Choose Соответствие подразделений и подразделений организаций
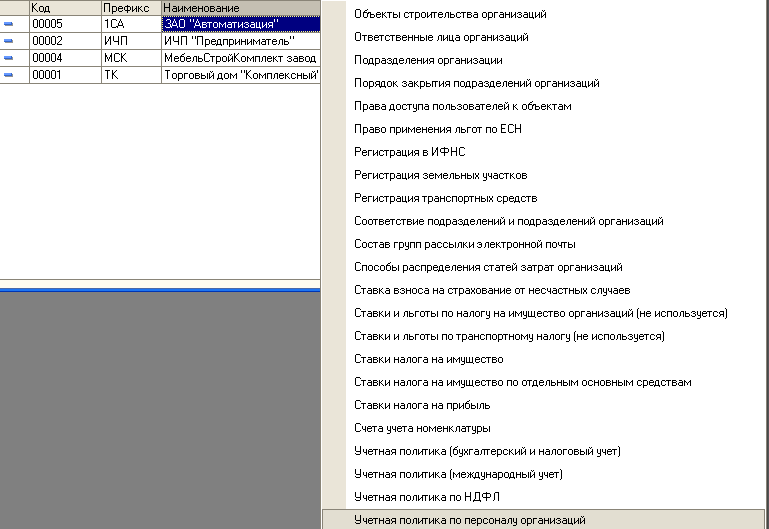 click(509, 221)
